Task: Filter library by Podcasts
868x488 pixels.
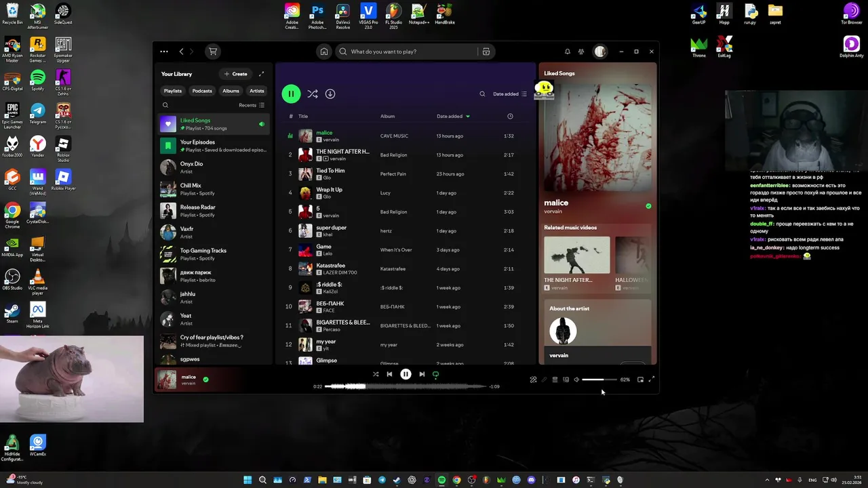Action: click(x=202, y=91)
